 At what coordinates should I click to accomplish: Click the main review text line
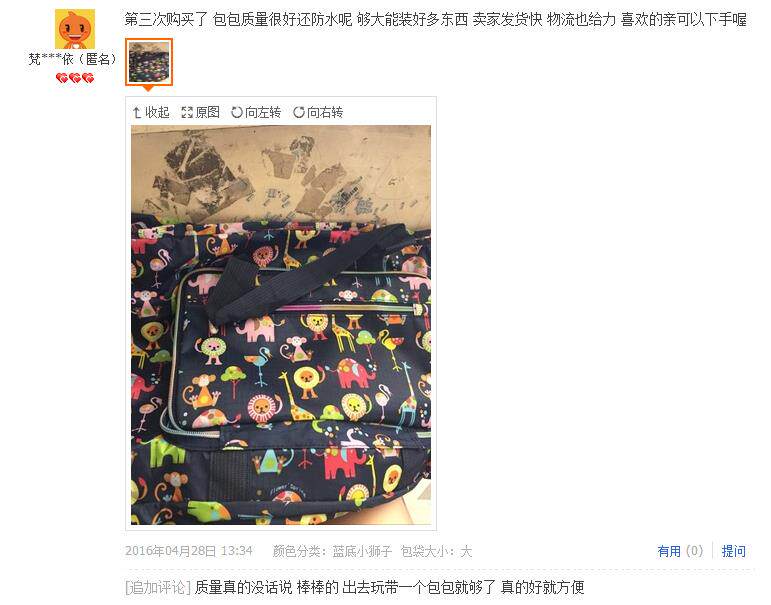[436, 20]
